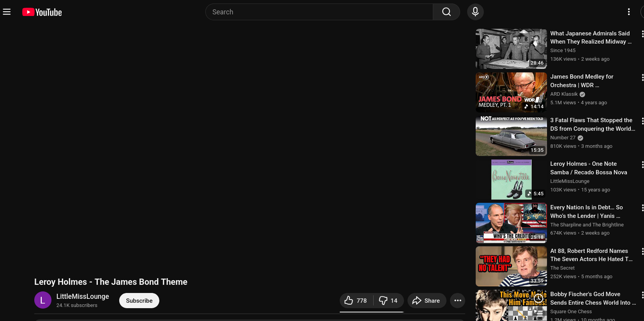This screenshot has height=321, width=644.
Task: Start voice search with microphone
Action: [x=475, y=12]
